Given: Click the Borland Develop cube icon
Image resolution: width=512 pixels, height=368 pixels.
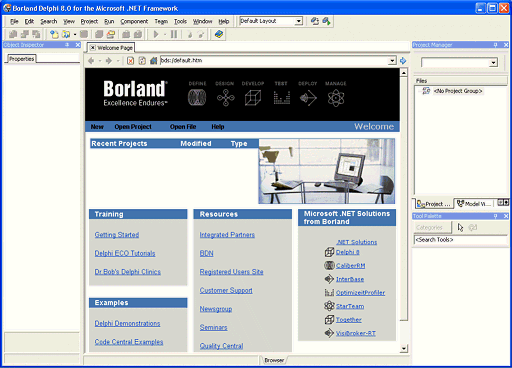Looking at the screenshot, I should (x=253, y=98).
